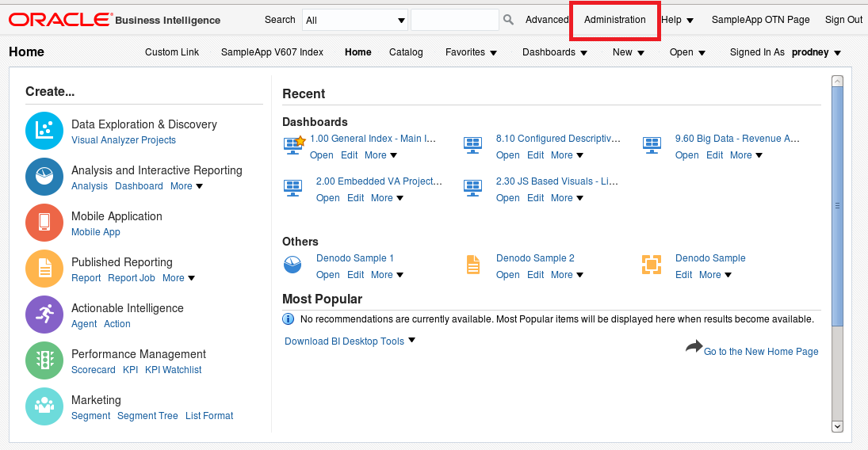Create a new Analysis
The height and width of the screenshot is (450, 868).
[89, 186]
